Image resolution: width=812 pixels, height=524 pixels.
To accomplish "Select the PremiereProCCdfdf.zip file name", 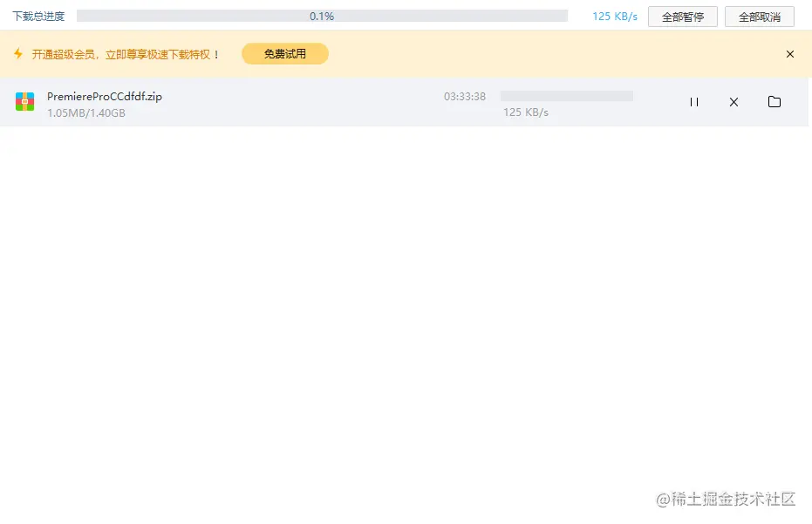I will 105,96.
